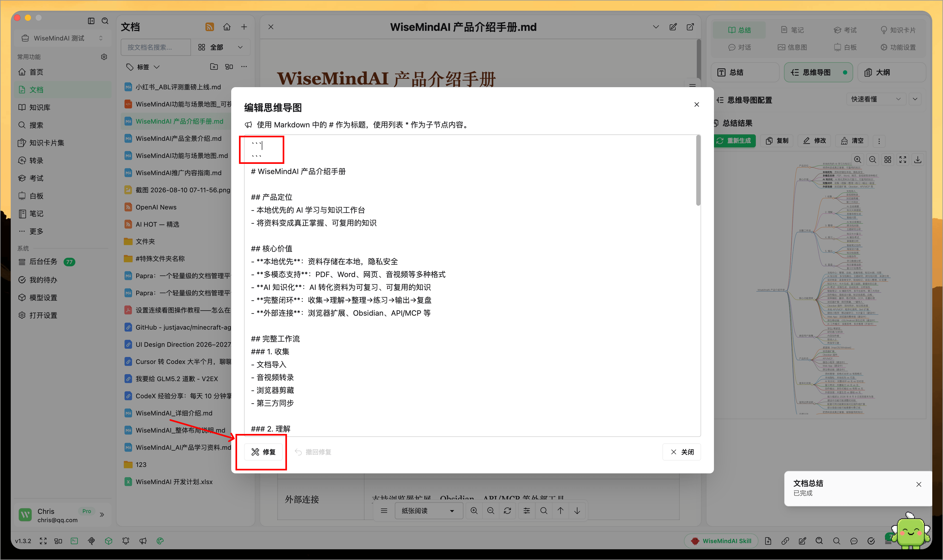Screen dimensions: 943x560
Task: Open the document title dropdown chevron
Action: click(656, 27)
